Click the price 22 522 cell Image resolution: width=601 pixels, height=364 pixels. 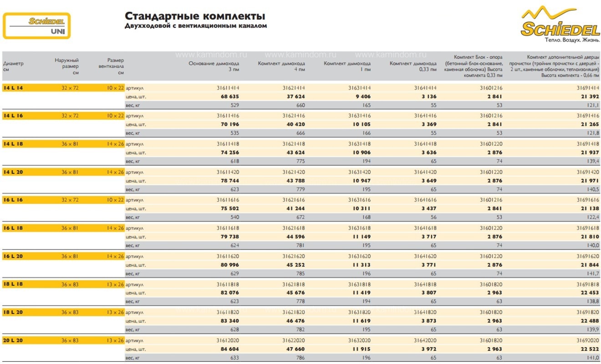pos(589,349)
